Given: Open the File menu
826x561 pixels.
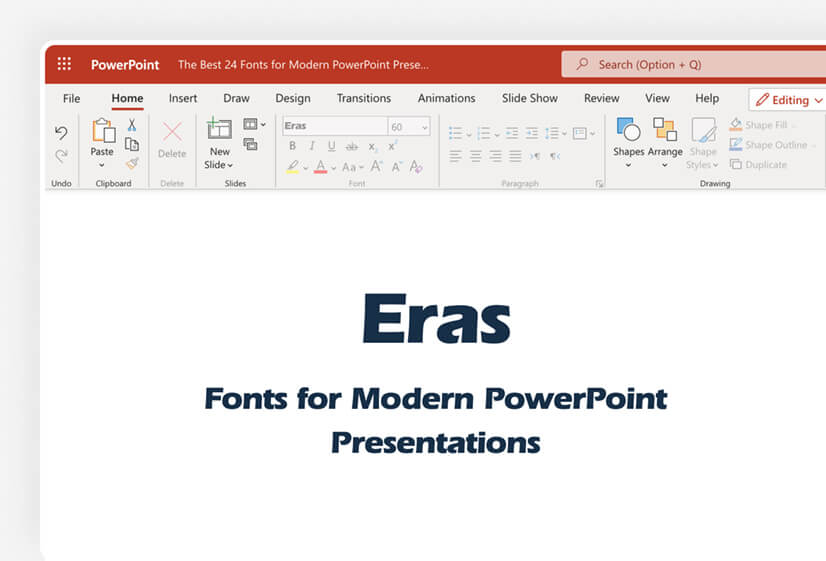Looking at the screenshot, I should click(x=72, y=99).
